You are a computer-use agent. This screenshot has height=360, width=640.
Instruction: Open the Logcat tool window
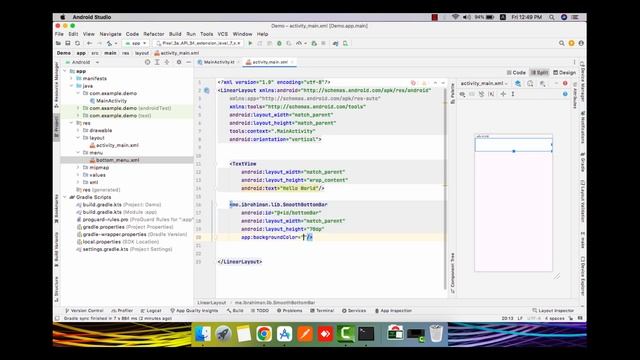coord(151,311)
